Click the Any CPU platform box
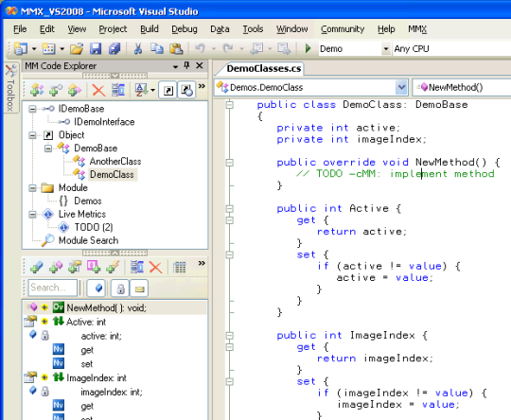Screen dimensions: 511x420 click(x=451, y=49)
